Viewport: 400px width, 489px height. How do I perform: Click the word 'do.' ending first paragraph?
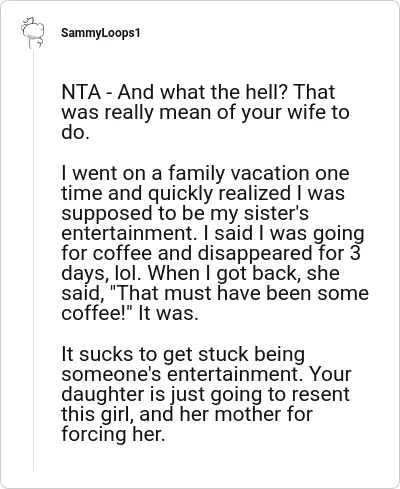[76, 132]
